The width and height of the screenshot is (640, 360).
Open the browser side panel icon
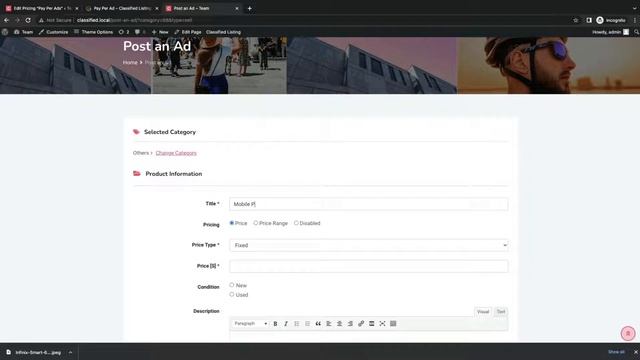click(589, 20)
